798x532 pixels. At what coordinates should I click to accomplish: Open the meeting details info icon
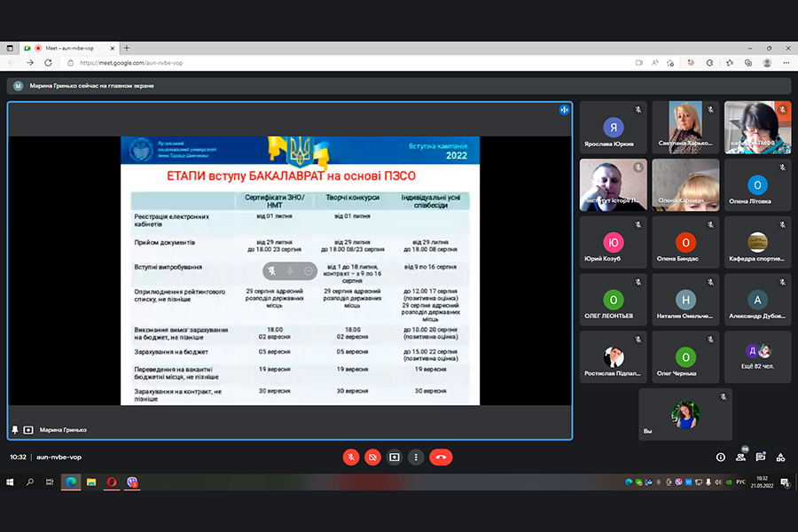(721, 458)
